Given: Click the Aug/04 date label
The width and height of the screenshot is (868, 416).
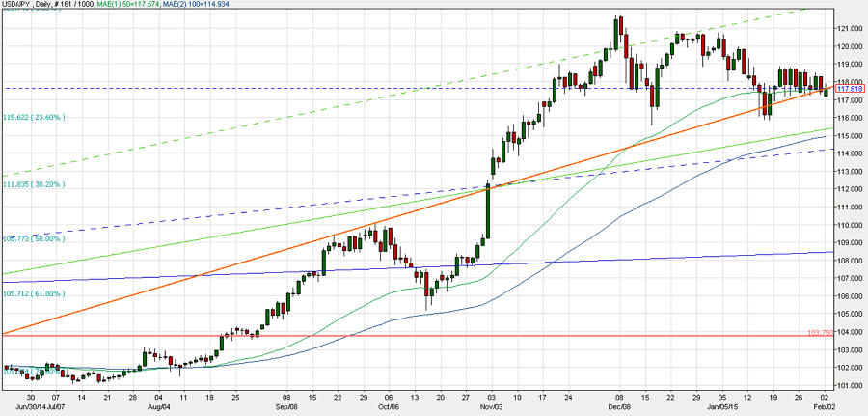Looking at the screenshot, I should click(x=158, y=406).
